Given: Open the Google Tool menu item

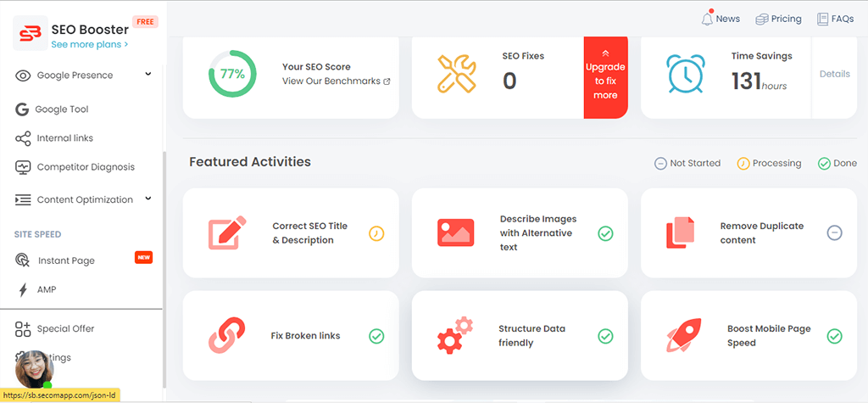Looking at the screenshot, I should pyautogui.click(x=62, y=109).
